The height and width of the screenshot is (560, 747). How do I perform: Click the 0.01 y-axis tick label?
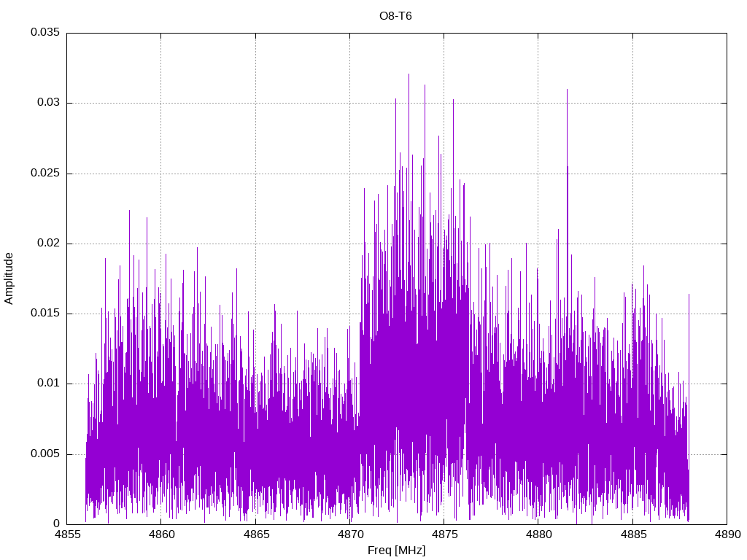[x=47, y=384]
